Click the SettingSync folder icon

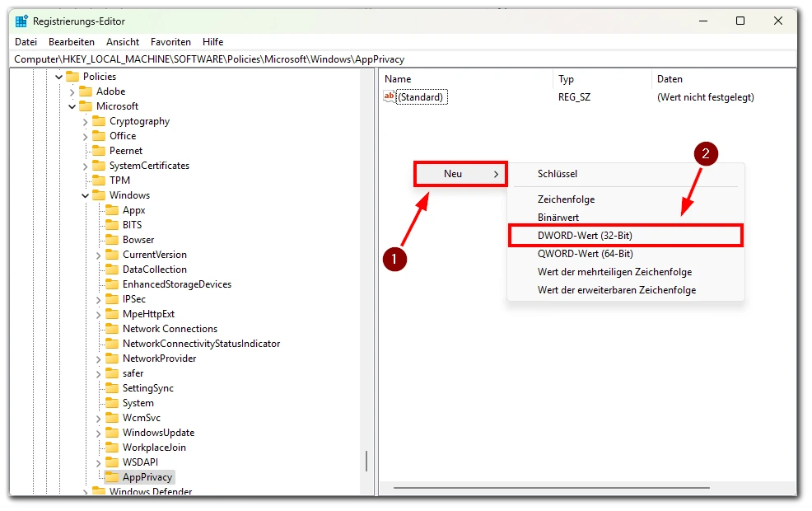coord(112,388)
